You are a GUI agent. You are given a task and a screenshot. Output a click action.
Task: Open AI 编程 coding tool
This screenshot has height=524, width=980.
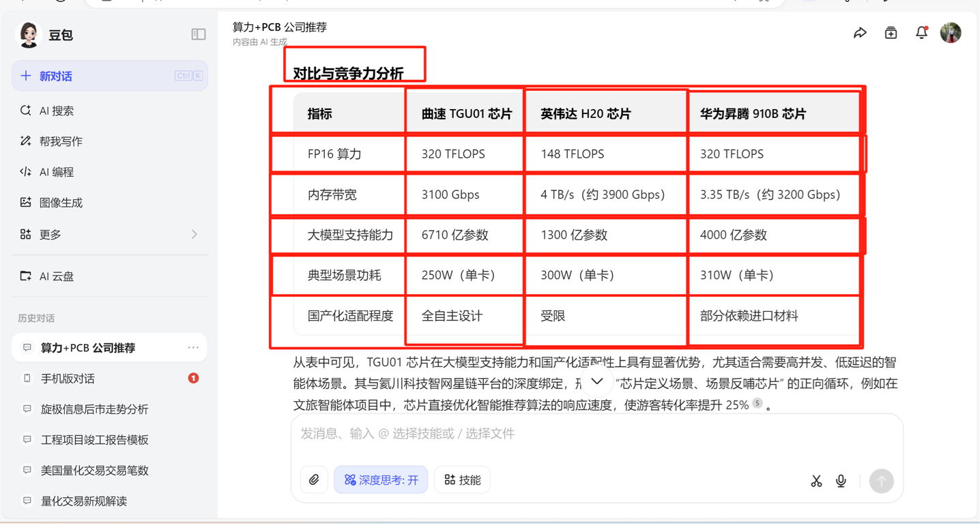[110, 172]
